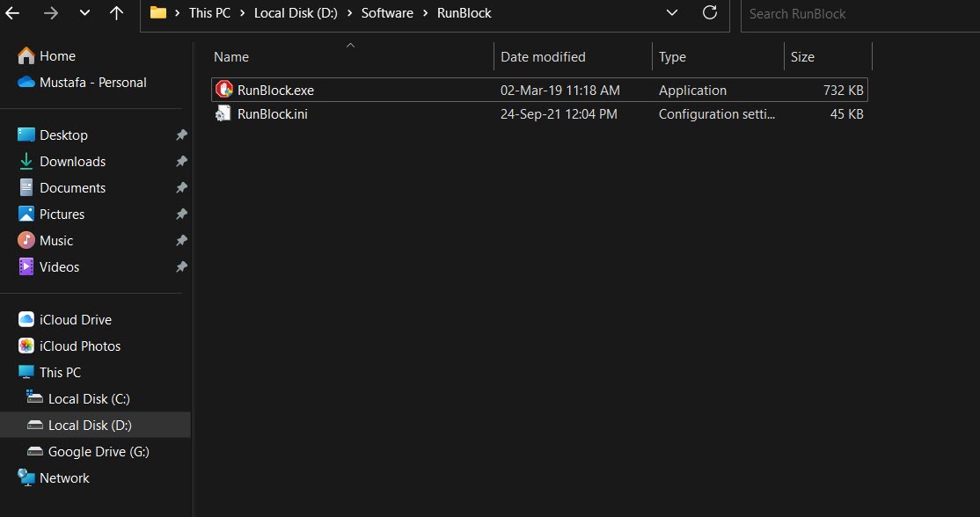
Task: Expand the recent locations dropdown
Action: coord(84,12)
